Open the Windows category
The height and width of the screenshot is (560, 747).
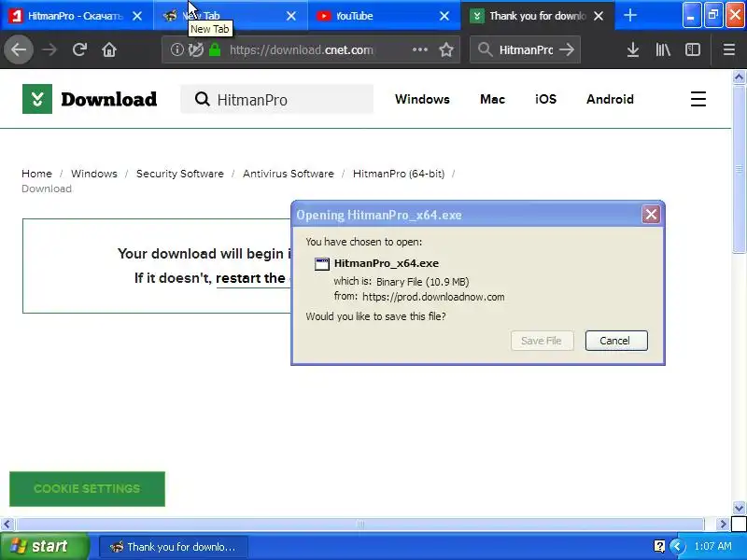coord(422,99)
